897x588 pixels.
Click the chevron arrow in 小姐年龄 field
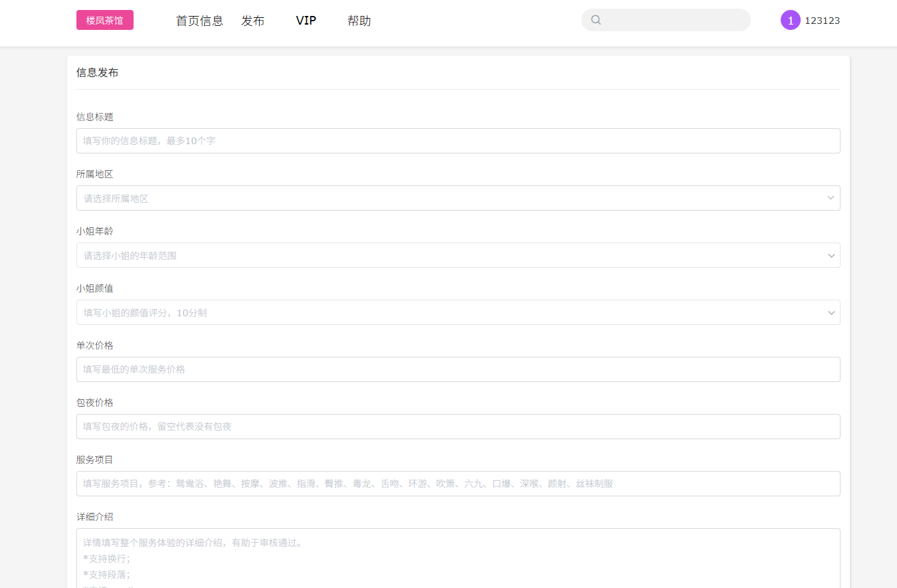coord(831,255)
